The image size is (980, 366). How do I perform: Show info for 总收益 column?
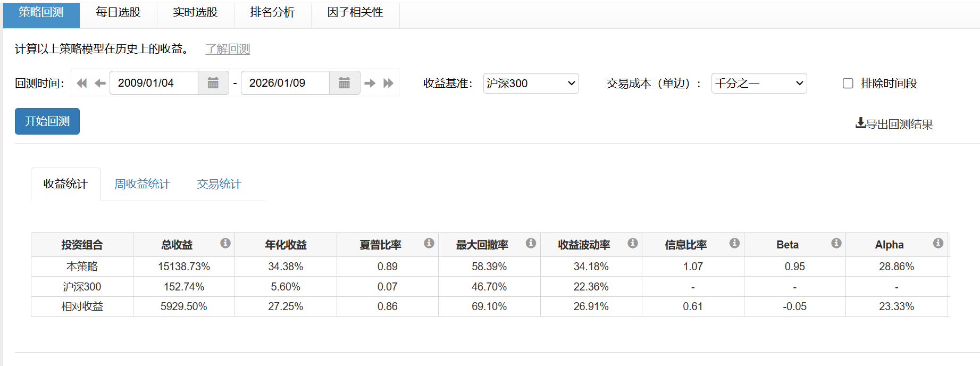pos(225,243)
